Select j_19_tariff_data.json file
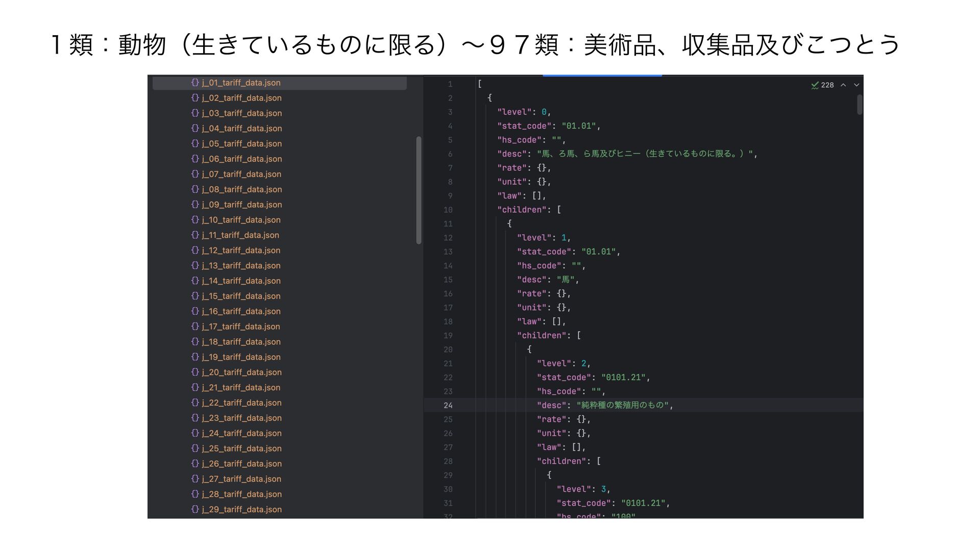This screenshot has height=551, width=980. (x=236, y=357)
